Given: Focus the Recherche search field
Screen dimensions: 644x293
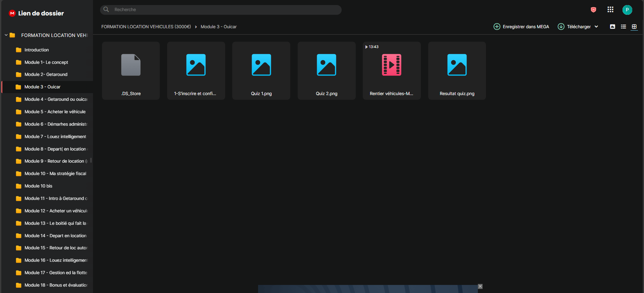Looking at the screenshot, I should [221, 10].
